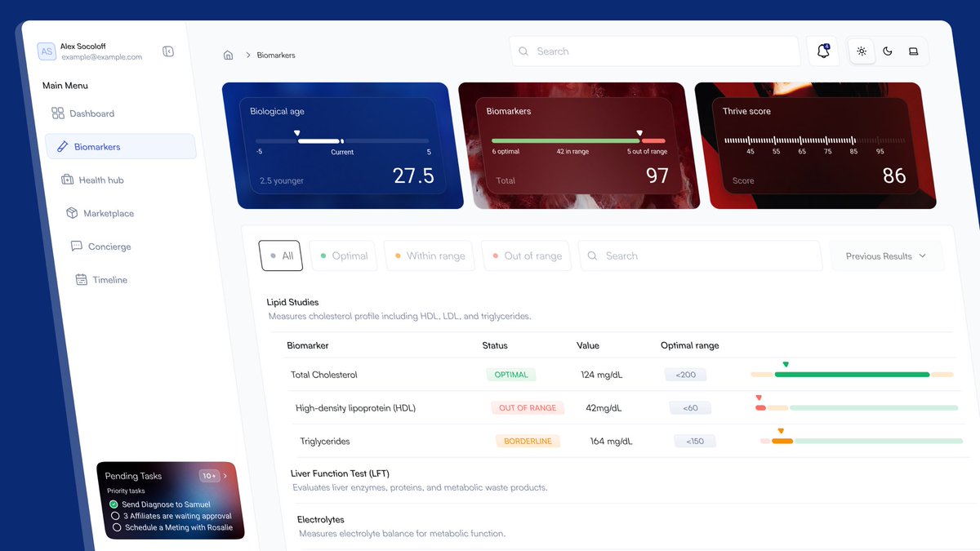The width and height of the screenshot is (980, 551).
Task: Click High-density lipoprotein (HDL) row name
Action: click(x=355, y=408)
